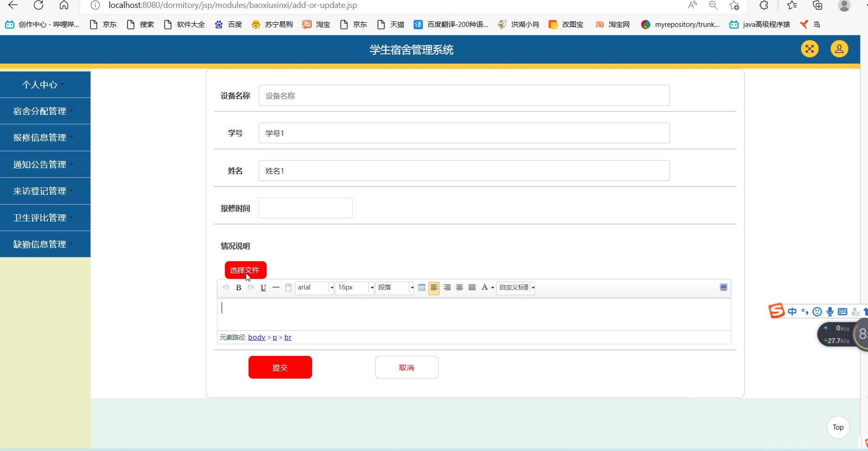The height and width of the screenshot is (451, 868).
Task: Click the 设备名称 input field
Action: tap(464, 96)
